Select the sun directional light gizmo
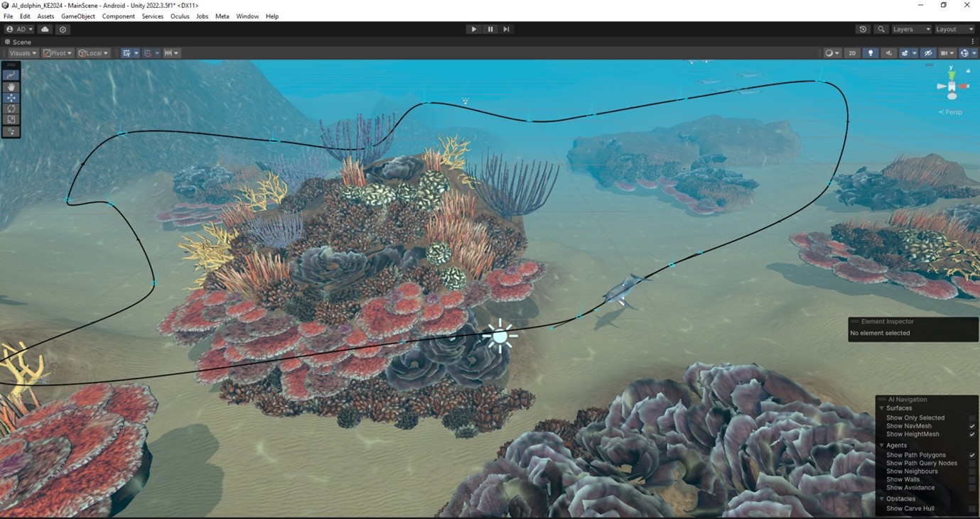This screenshot has width=980, height=519. [500, 336]
